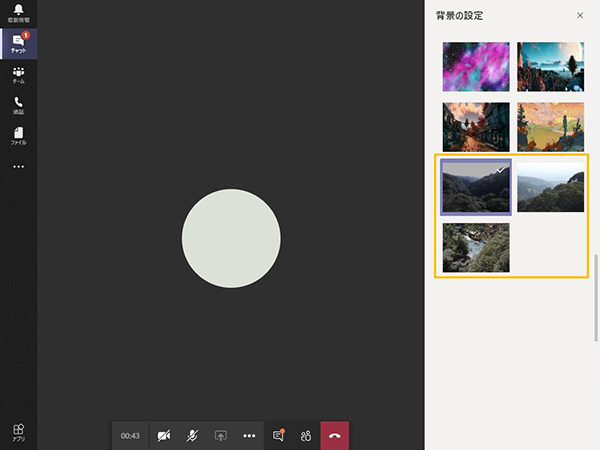This screenshot has height=450, width=600.
Task: Open the 最新情報 activity bell
Action: click(18, 13)
